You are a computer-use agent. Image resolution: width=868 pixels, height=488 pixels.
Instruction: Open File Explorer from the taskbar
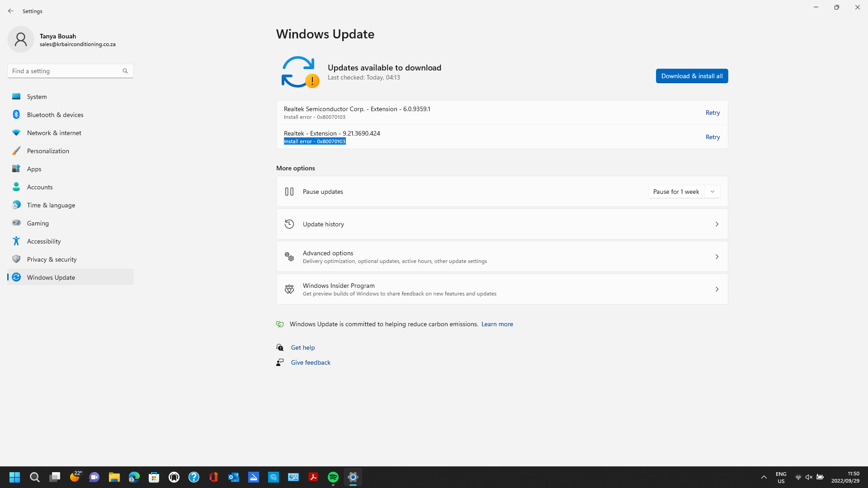[114, 477]
